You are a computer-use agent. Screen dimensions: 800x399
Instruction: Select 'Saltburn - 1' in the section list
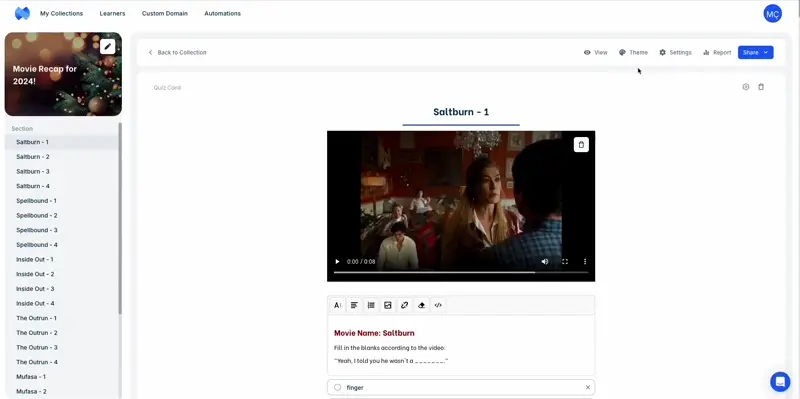[62, 142]
